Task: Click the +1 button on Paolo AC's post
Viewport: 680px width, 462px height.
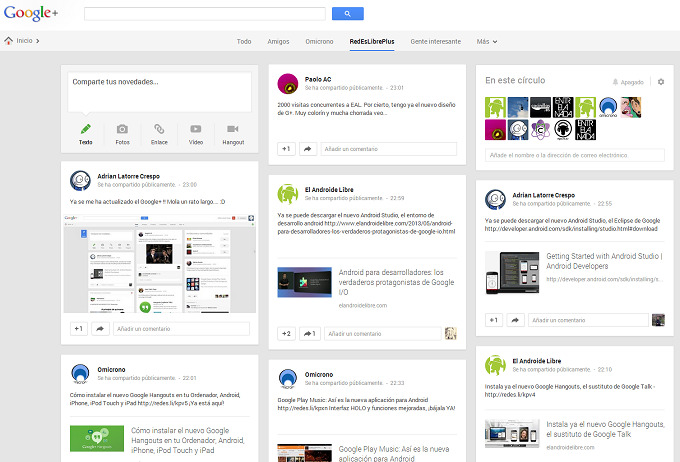Action: point(286,149)
